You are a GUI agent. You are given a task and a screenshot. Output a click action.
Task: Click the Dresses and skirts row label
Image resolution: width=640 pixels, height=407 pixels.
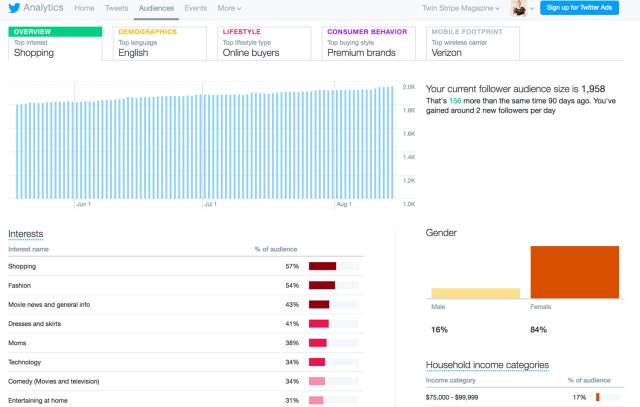(x=35, y=324)
